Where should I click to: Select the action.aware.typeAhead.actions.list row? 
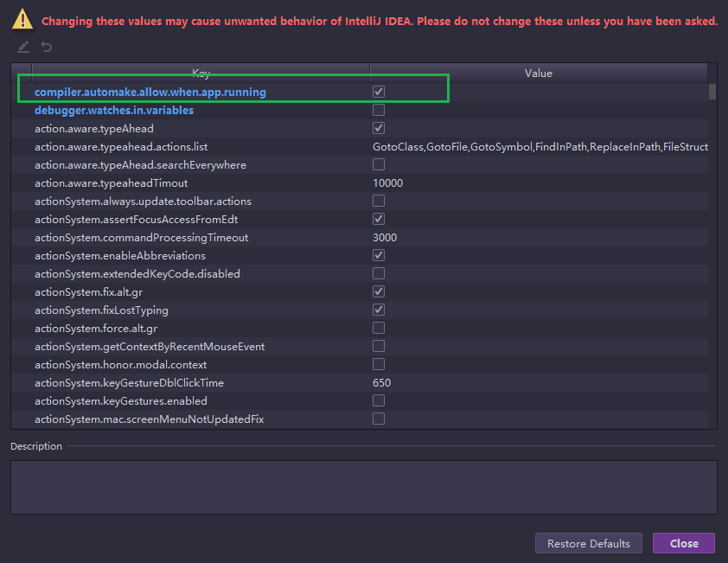pos(121,146)
